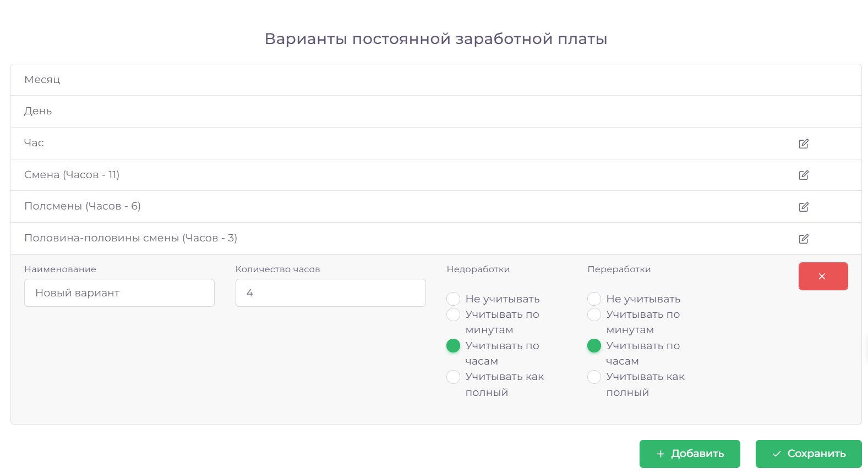Screen dimensions: 868x474
Task: Edit the Смена (Часов - 11) variant
Action: 804,175
